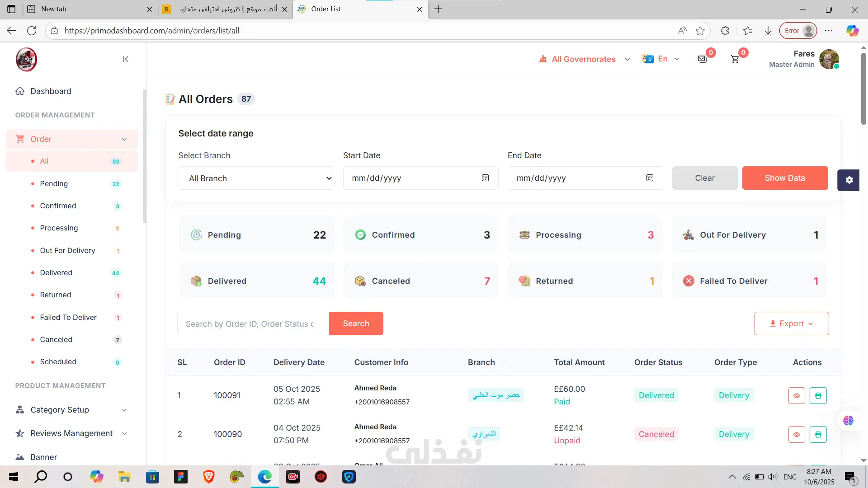
Task: Open the All Branch dropdown
Action: pyautogui.click(x=256, y=178)
